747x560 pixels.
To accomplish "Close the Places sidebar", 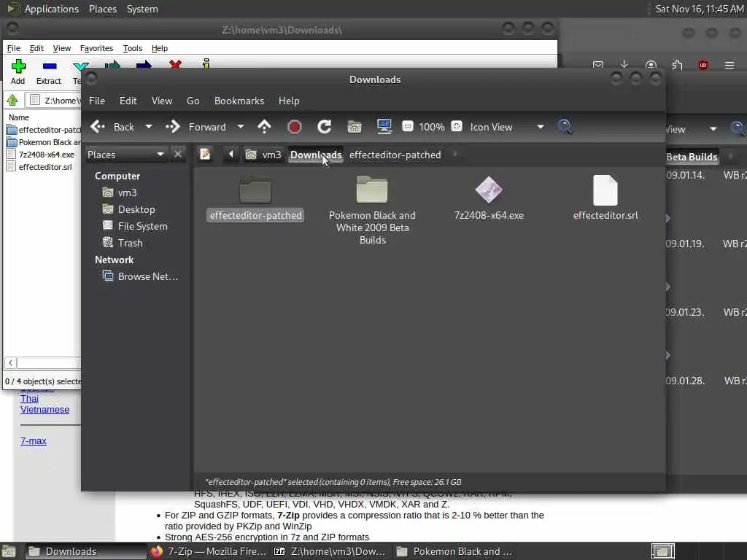I will tap(178, 155).
